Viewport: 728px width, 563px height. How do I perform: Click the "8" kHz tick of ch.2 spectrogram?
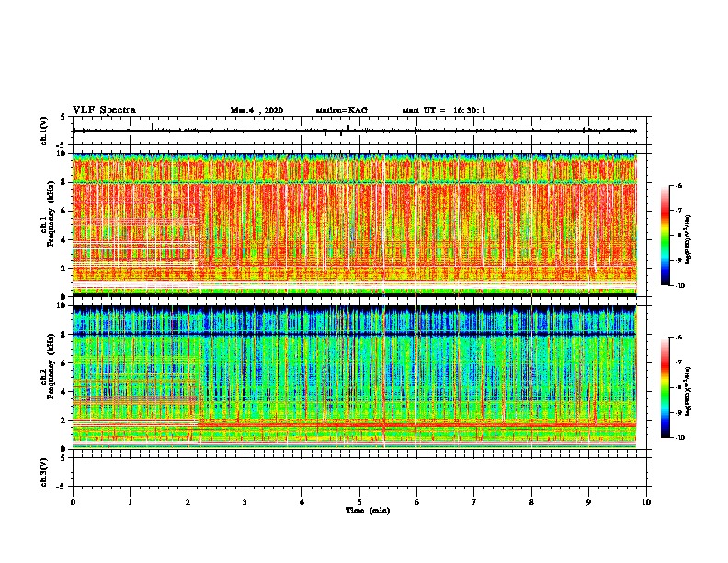(64, 335)
